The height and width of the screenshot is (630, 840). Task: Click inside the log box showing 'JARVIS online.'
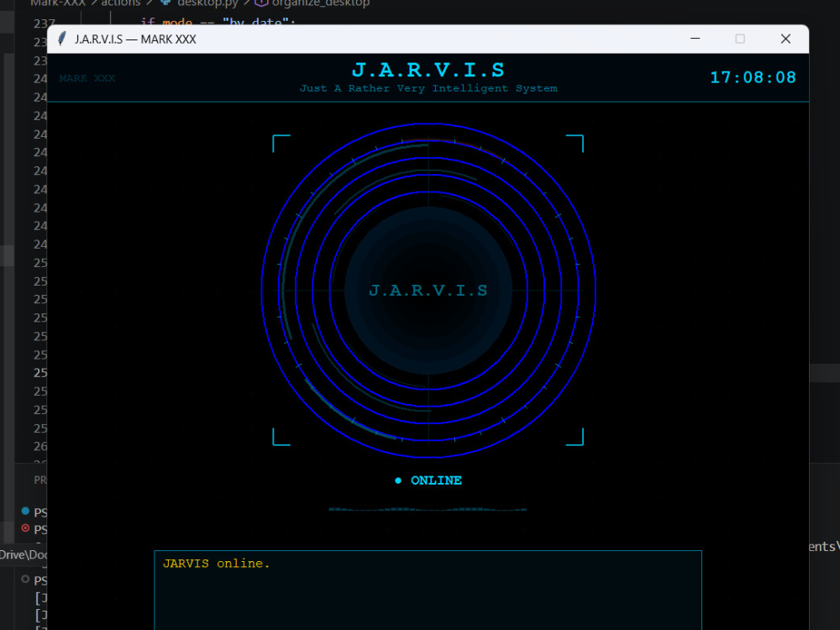(x=428, y=591)
